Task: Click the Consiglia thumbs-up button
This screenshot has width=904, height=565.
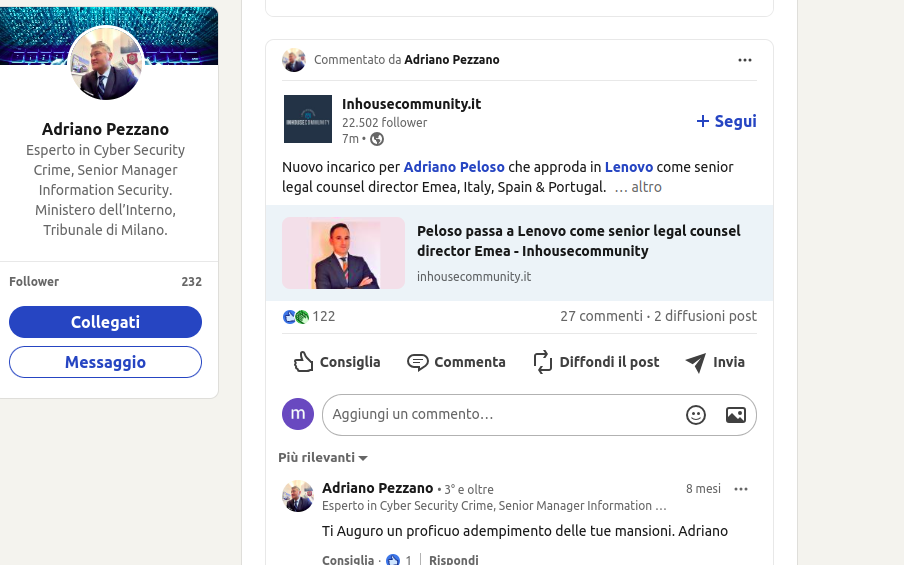Action: pos(337,362)
